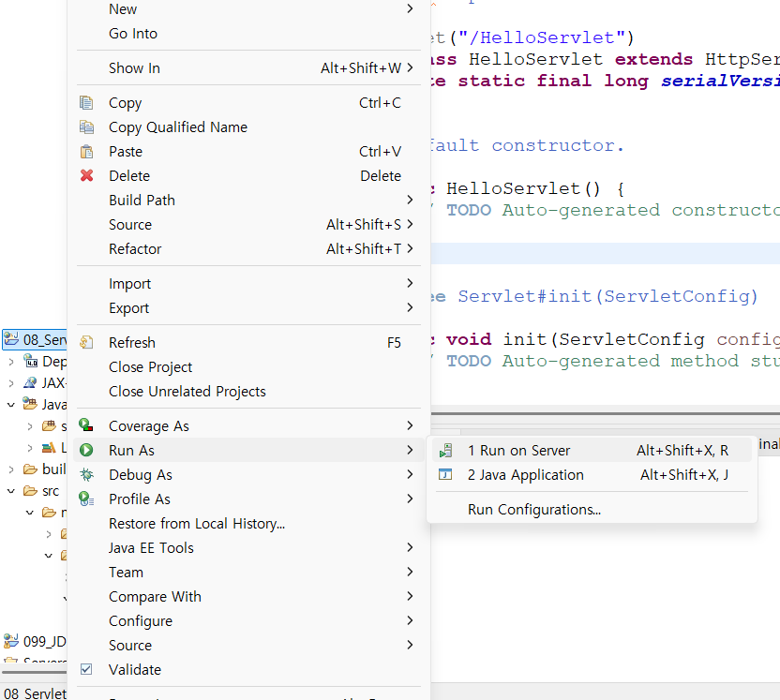Click the "/HelloServlet" string in editor
This screenshot has height=700, width=780.
coord(542,37)
